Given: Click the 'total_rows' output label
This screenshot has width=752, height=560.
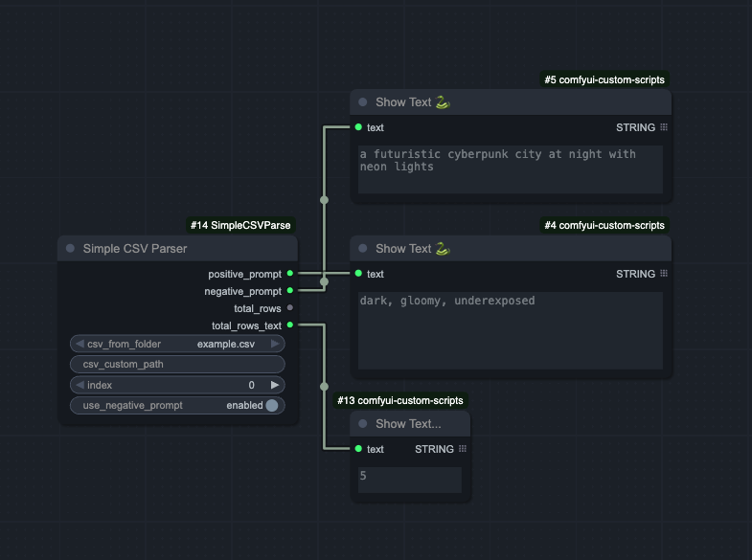Looking at the screenshot, I should point(258,308).
